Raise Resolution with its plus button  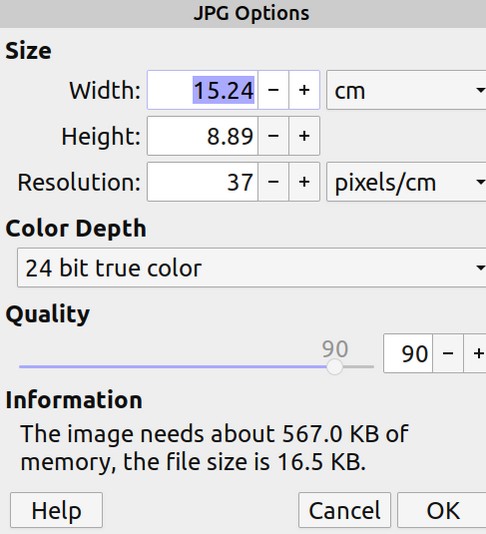pyautogui.click(x=304, y=182)
